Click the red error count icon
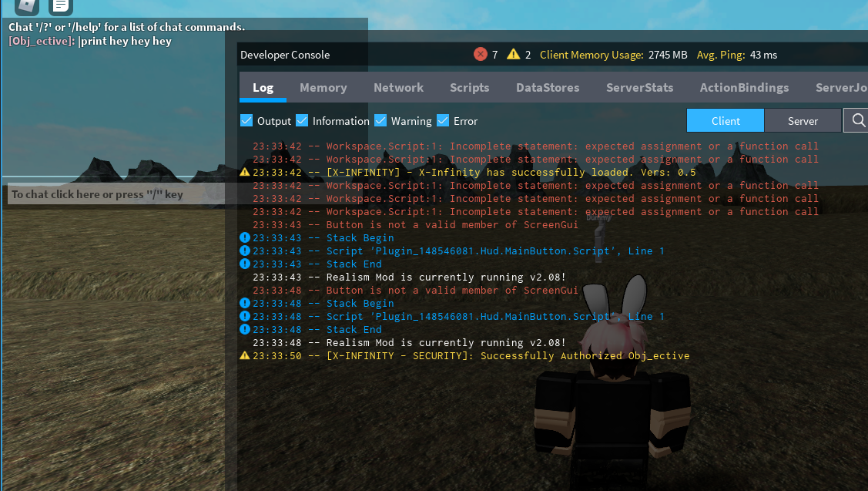 coord(482,54)
